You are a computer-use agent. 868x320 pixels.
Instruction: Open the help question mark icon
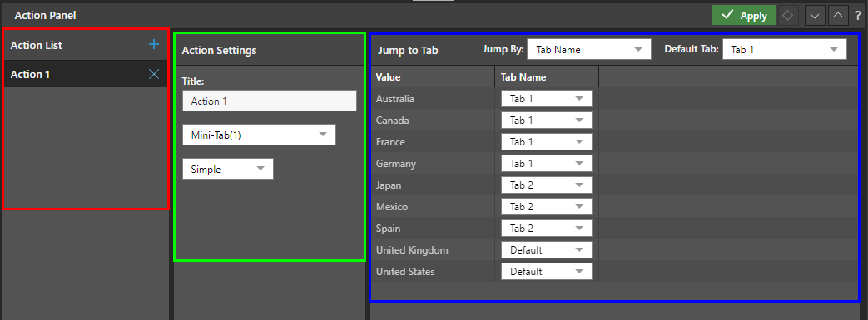857,16
